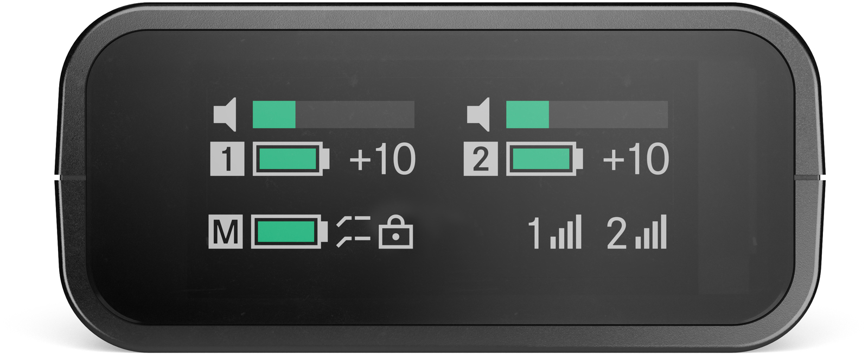
Task: Tap the padlock icon
Action: click(395, 232)
